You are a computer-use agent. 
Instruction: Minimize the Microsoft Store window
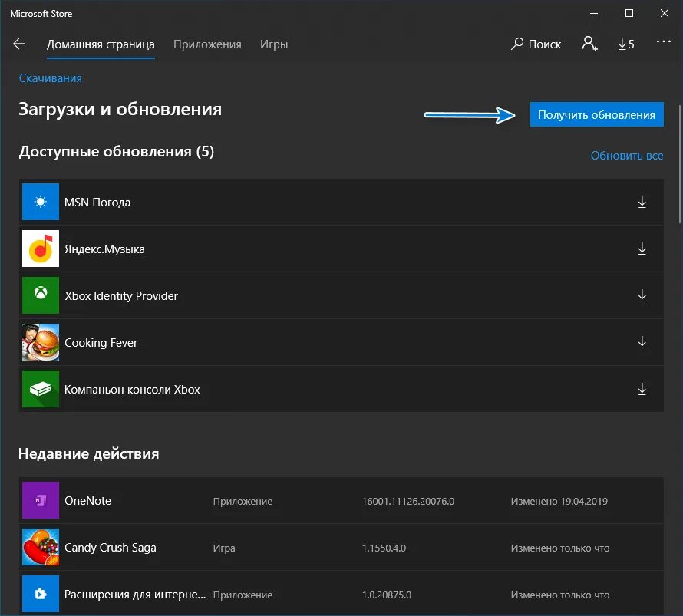pos(594,14)
